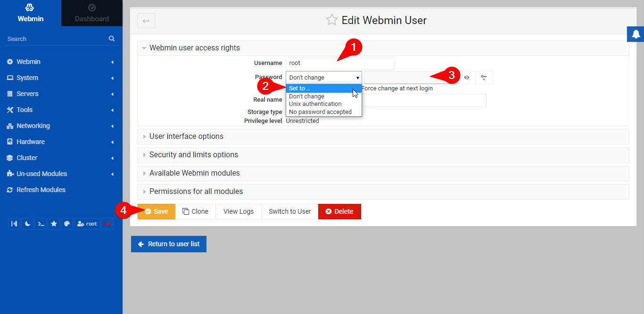Switch to the Dashboard tab
Image resolution: width=644 pixels, height=314 pixels.
(92, 13)
